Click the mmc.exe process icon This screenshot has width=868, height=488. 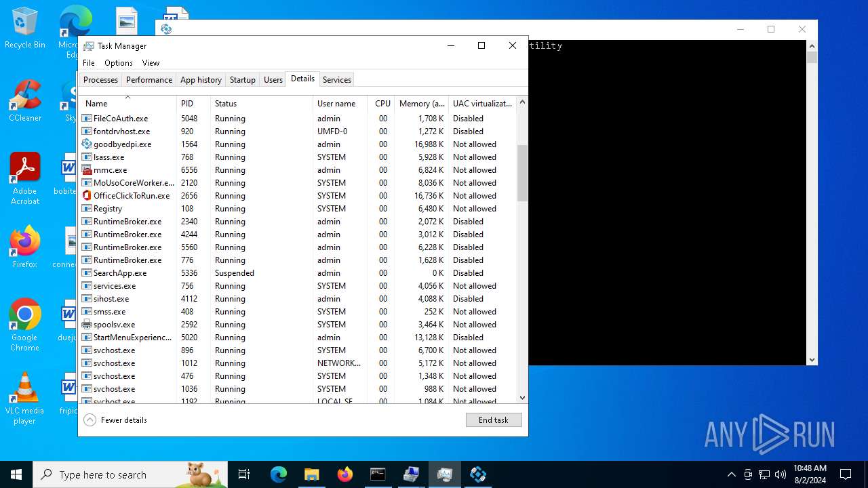[x=87, y=170]
